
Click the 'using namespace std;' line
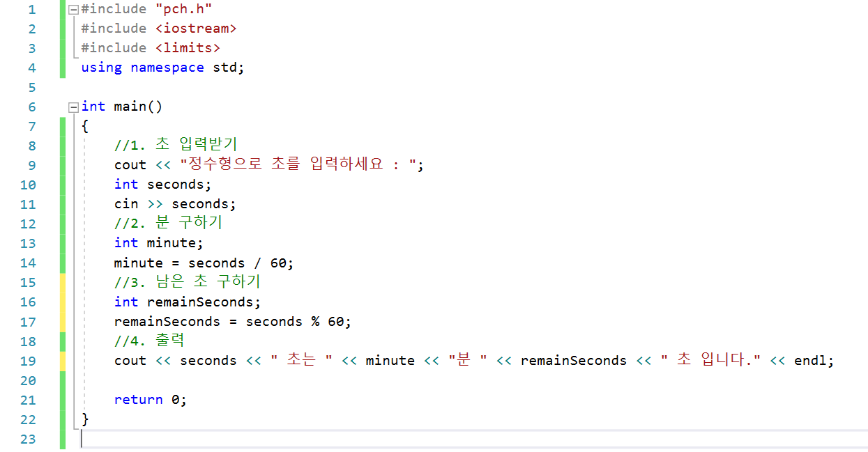(x=163, y=68)
